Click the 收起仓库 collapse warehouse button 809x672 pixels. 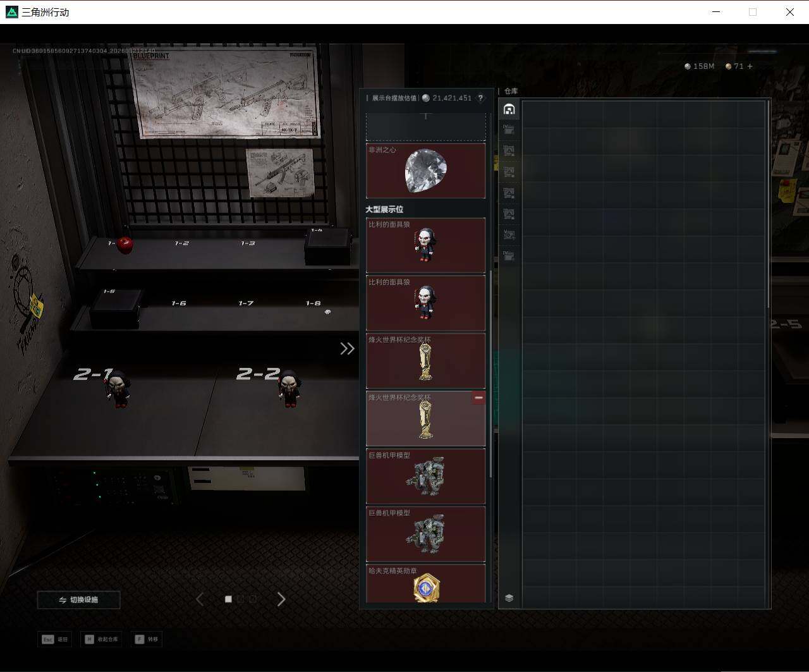click(x=101, y=639)
